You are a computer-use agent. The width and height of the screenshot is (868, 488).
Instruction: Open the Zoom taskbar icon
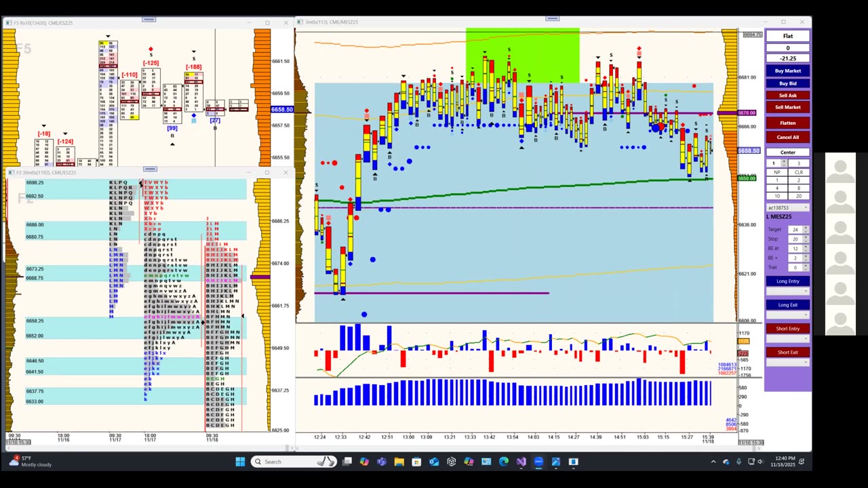point(538,462)
